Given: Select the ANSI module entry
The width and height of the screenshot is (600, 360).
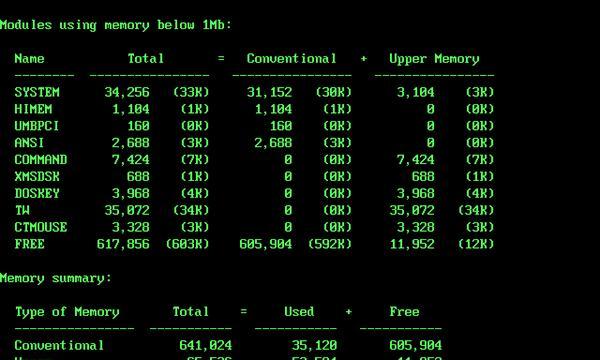Looking at the screenshot, I should [29, 143].
